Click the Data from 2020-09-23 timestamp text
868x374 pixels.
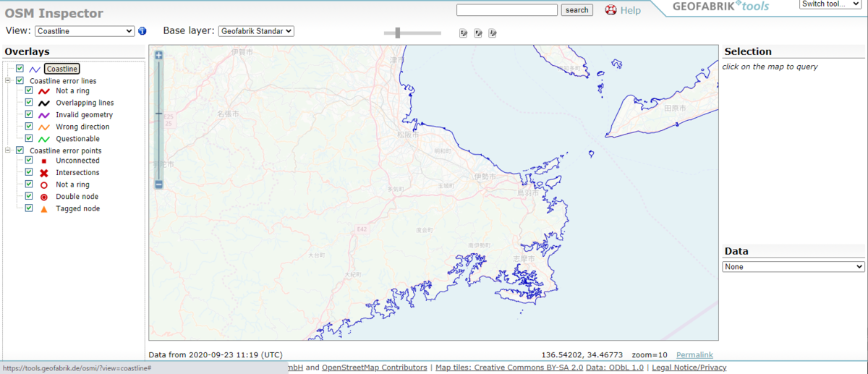click(x=215, y=355)
